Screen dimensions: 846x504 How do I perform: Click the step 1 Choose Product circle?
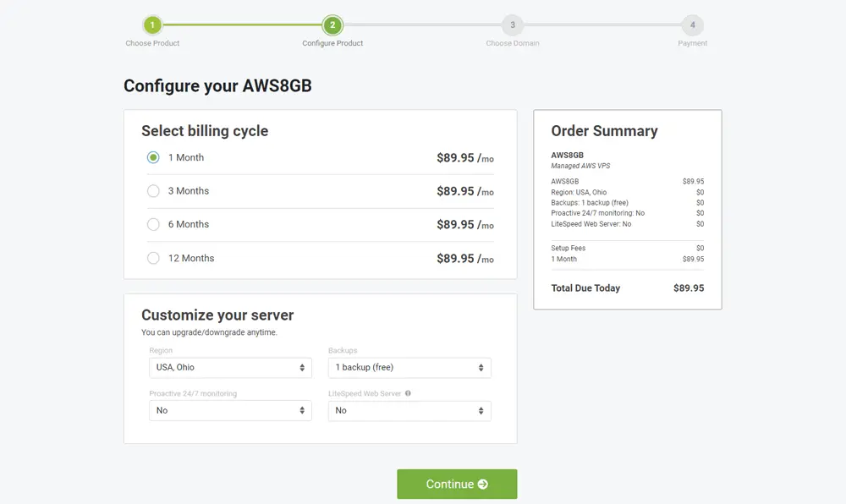pyautogui.click(x=153, y=26)
